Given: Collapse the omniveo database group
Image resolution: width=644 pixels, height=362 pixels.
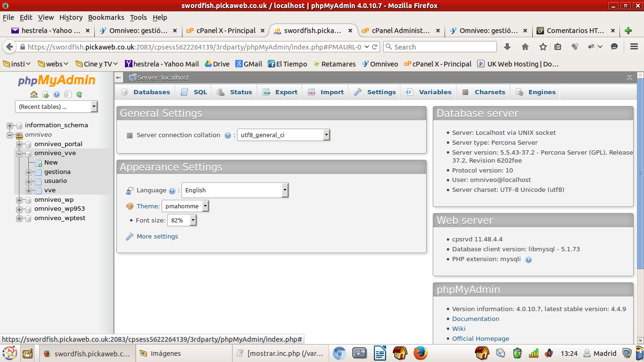Looking at the screenshot, I should pyautogui.click(x=10, y=135).
